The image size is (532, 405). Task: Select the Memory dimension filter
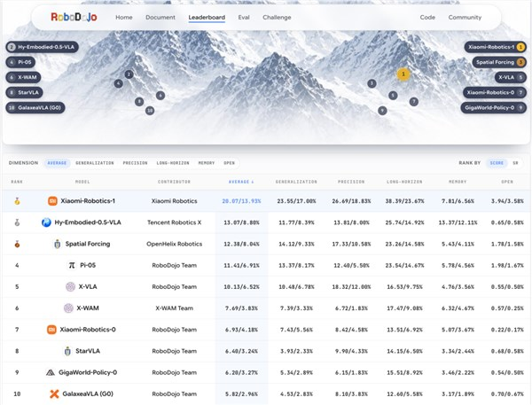click(x=207, y=163)
